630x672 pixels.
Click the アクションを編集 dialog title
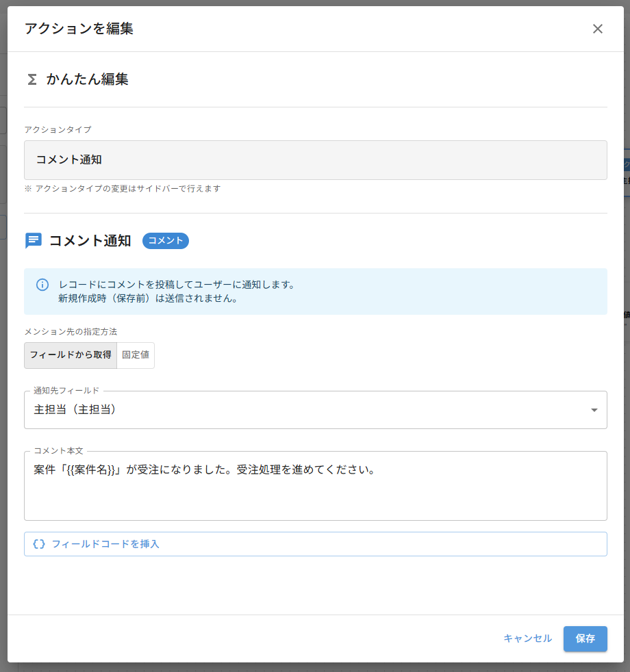coord(79,29)
